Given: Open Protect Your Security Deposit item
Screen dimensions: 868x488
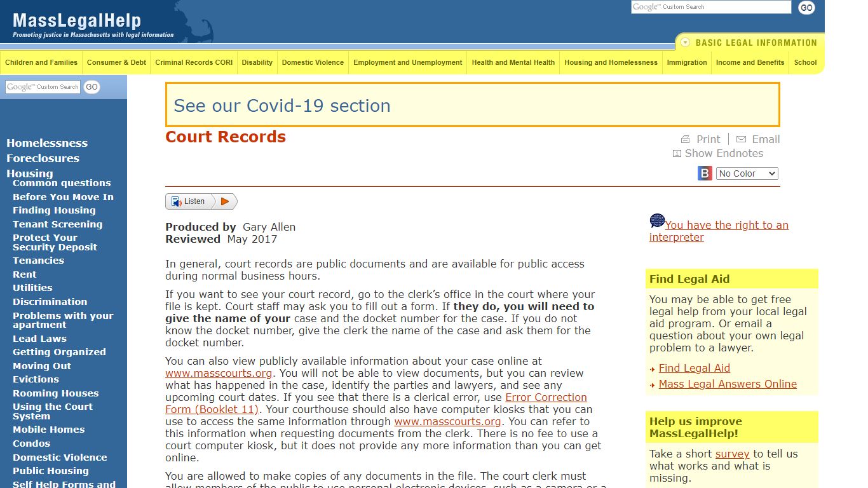Looking at the screenshot, I should point(55,242).
